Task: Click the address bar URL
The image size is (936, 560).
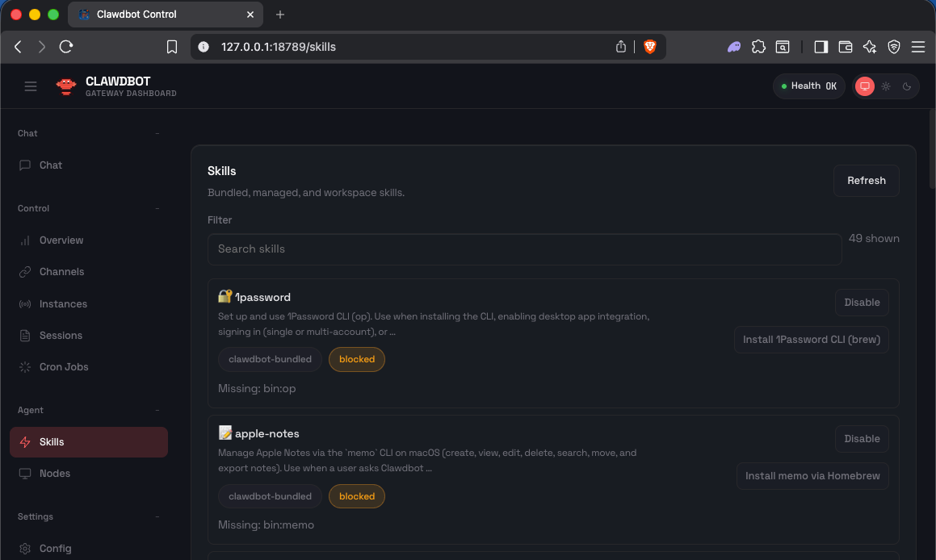Action: point(278,47)
